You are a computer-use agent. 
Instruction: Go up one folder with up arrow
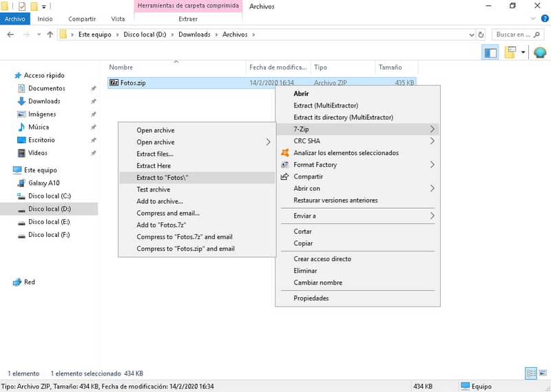pyautogui.click(x=50, y=34)
